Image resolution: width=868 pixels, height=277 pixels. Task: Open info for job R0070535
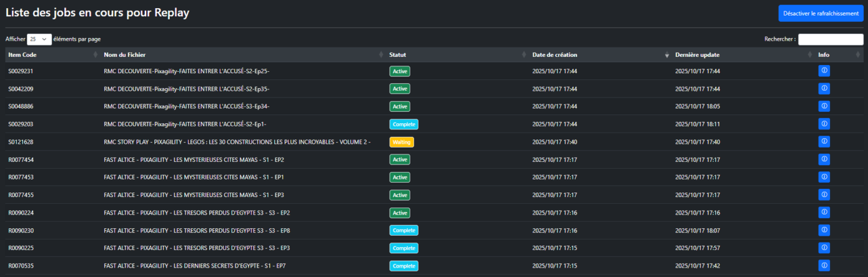coord(824,266)
